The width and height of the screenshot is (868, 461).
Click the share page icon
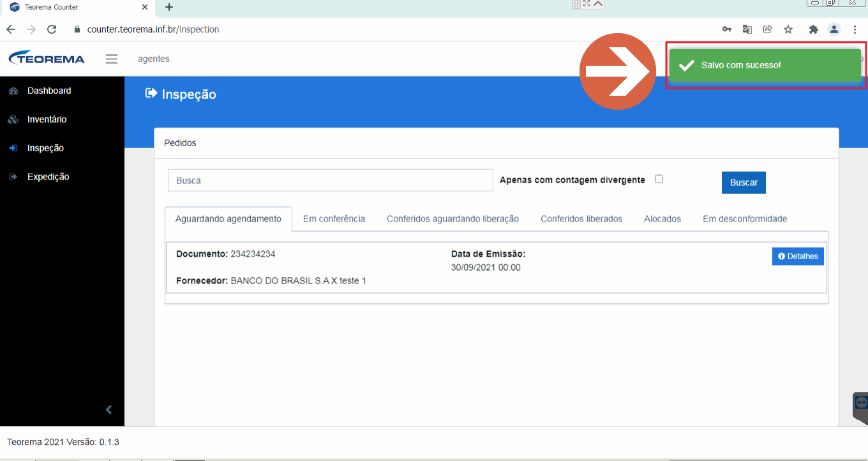[768, 29]
